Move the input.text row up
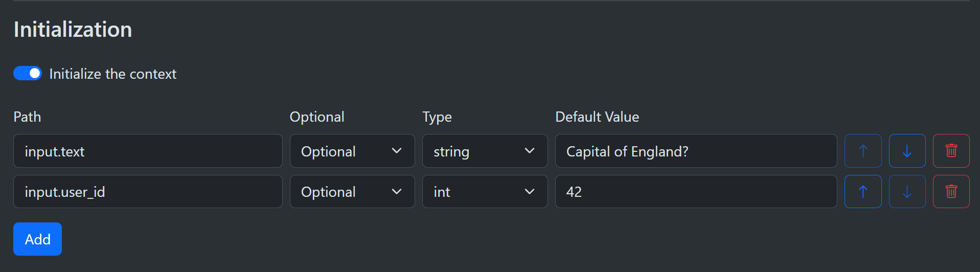Image resolution: width=980 pixels, height=272 pixels. click(x=862, y=151)
